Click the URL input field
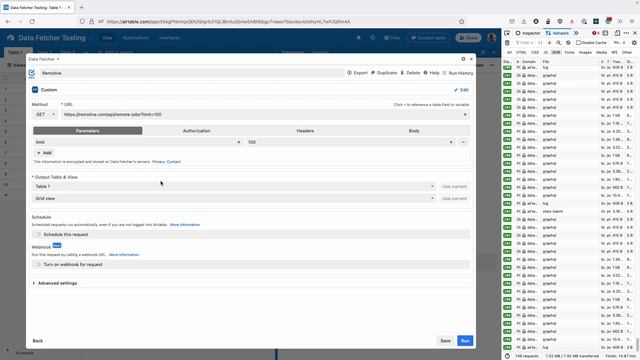This screenshot has height=360, width=640. [x=265, y=115]
